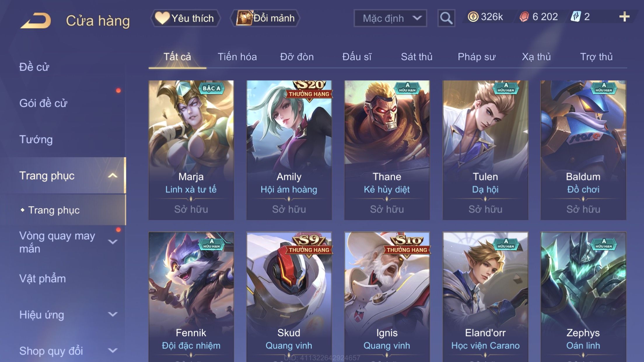
Task: Expand Vòng quay may mắn section
Action: (x=113, y=242)
